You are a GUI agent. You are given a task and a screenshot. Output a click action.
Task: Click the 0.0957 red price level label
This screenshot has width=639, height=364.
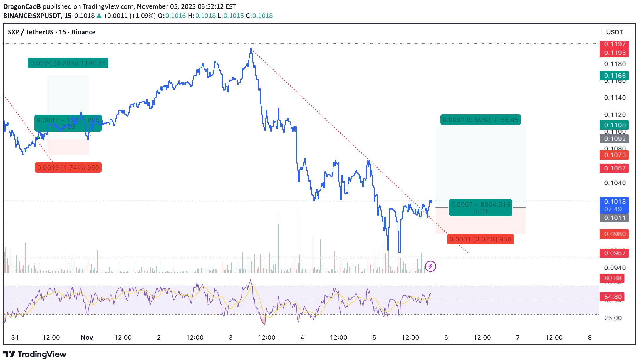coord(614,253)
